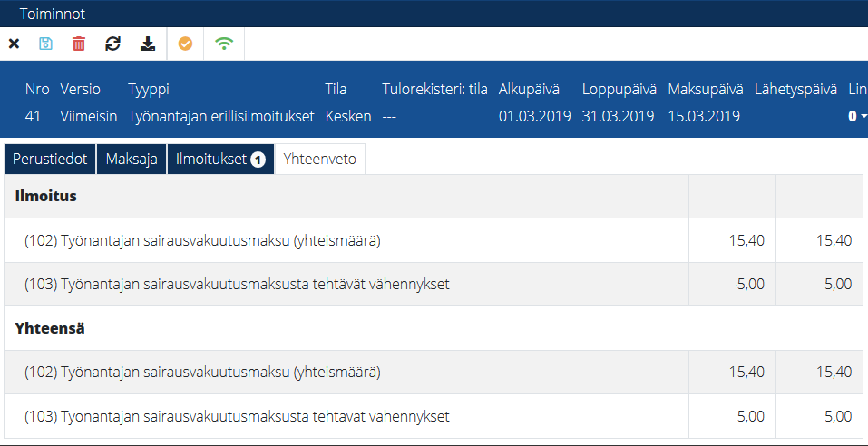Select row (103) under the Ilmoitus section
The height and width of the screenshot is (446, 868).
pos(237,284)
